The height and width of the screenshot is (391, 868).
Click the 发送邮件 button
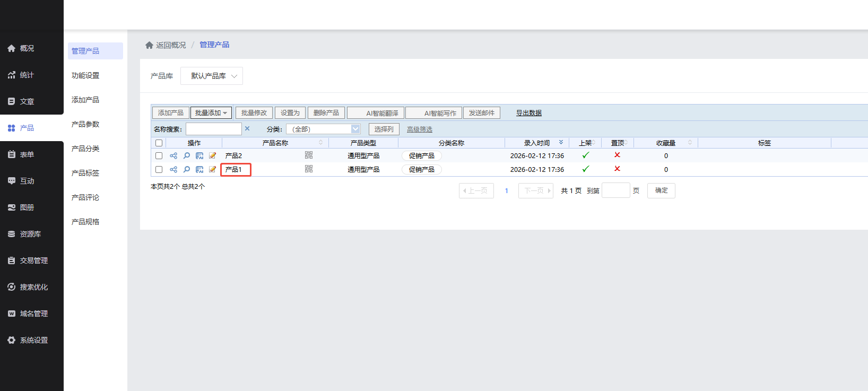point(482,113)
